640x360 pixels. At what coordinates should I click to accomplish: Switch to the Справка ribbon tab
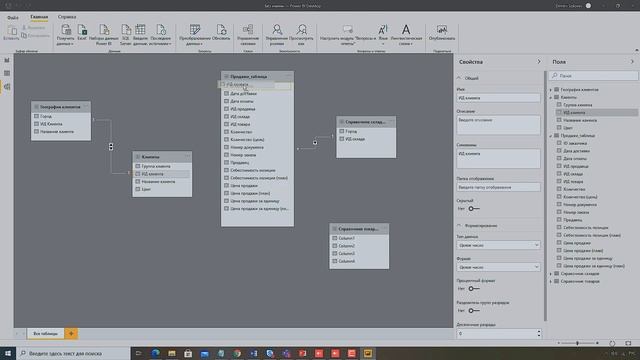[x=67, y=17]
